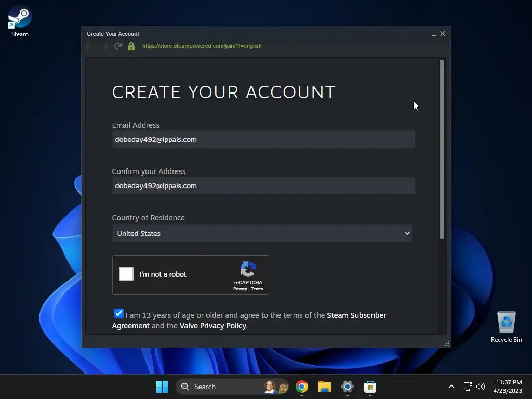Open the Country of Residence dropdown

[x=262, y=233]
